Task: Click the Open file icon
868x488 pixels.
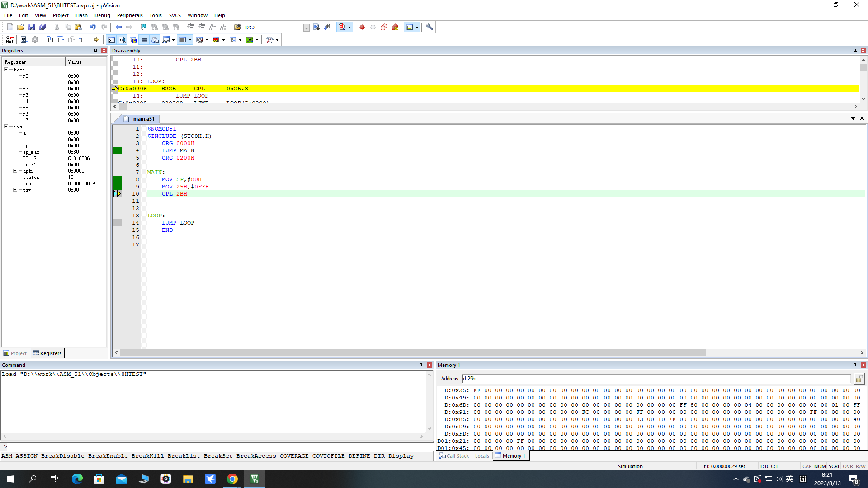Action: point(21,27)
